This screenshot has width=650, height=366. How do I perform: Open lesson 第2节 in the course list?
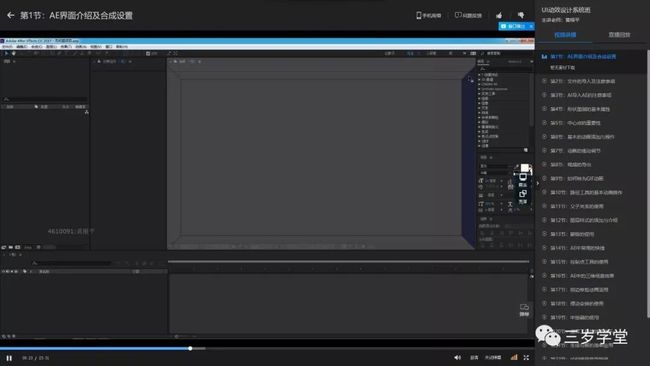(582, 81)
